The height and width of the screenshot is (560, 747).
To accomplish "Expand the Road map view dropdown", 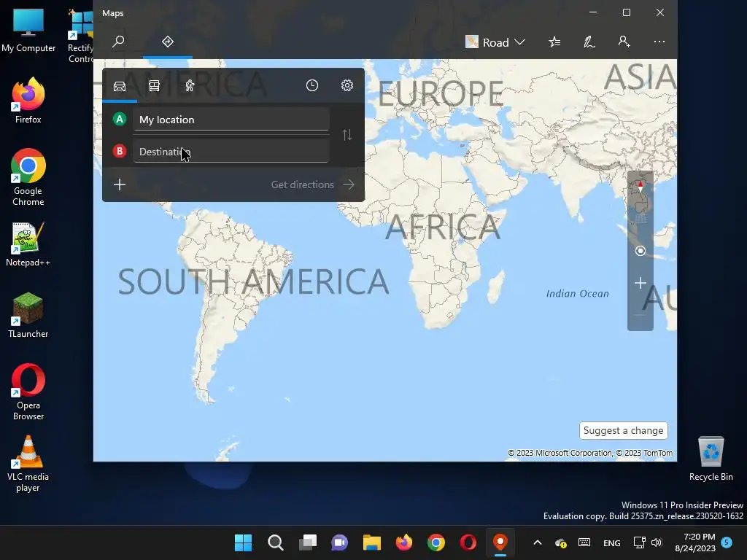I will click(x=495, y=42).
